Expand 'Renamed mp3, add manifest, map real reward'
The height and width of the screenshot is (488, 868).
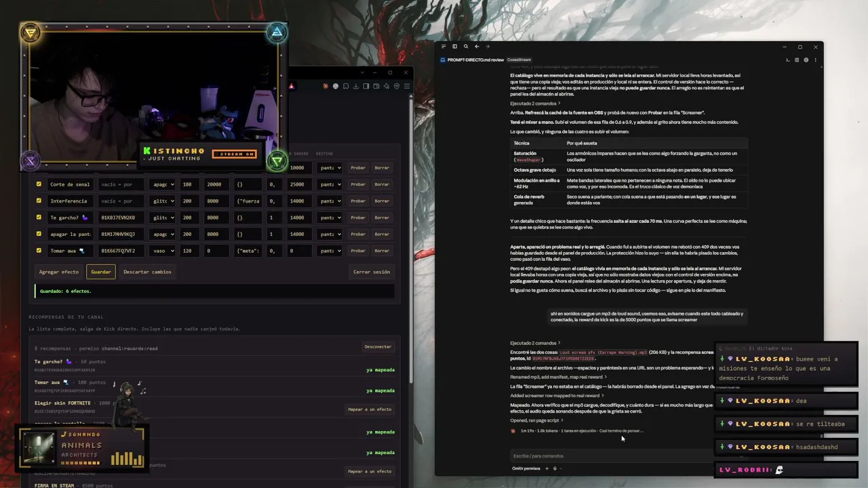coord(559,377)
